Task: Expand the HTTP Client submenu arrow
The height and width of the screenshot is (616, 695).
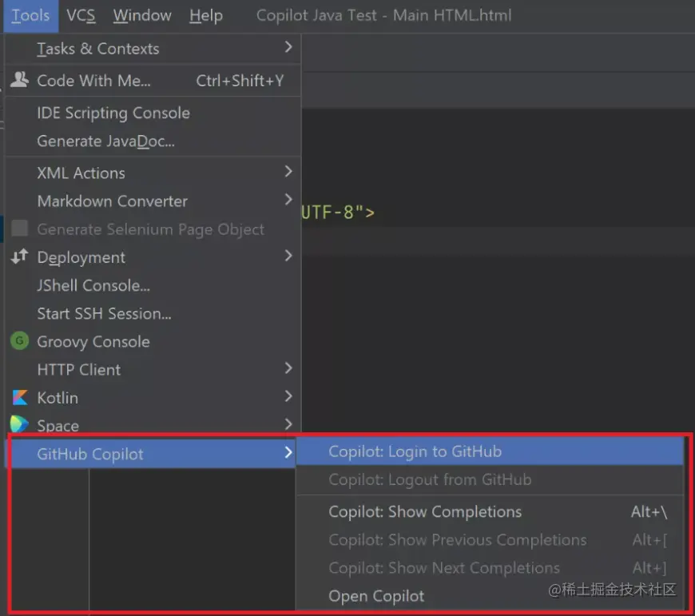Action: 288,368
